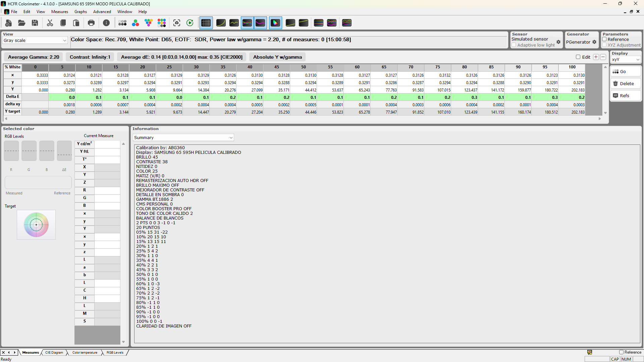
Task: Save the calibration file
Action: (x=35, y=23)
